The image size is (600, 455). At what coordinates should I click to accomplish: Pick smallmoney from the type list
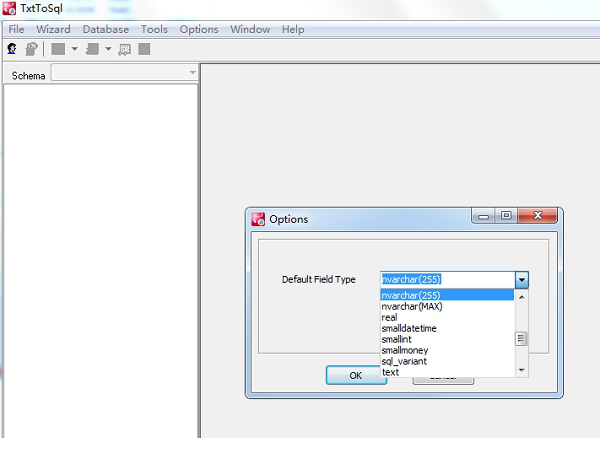tap(447, 351)
